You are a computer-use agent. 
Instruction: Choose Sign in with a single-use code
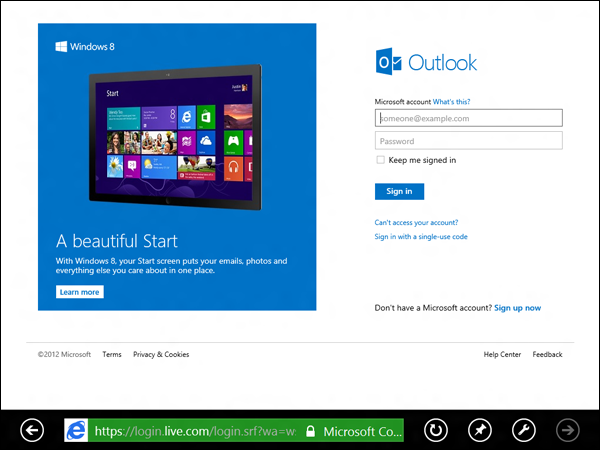point(421,236)
